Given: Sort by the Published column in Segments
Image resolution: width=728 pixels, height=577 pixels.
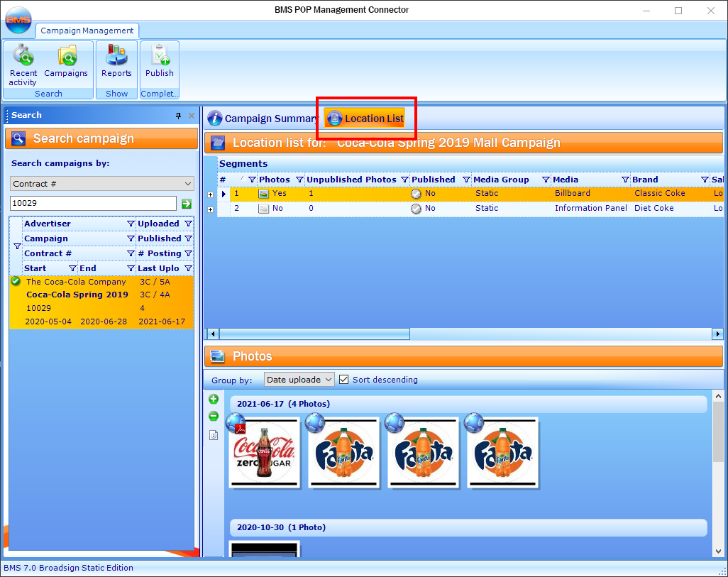Looking at the screenshot, I should (433, 180).
